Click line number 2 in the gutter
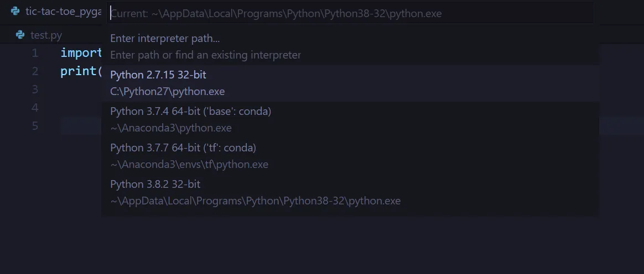Image resolution: width=644 pixels, height=274 pixels. click(35, 71)
